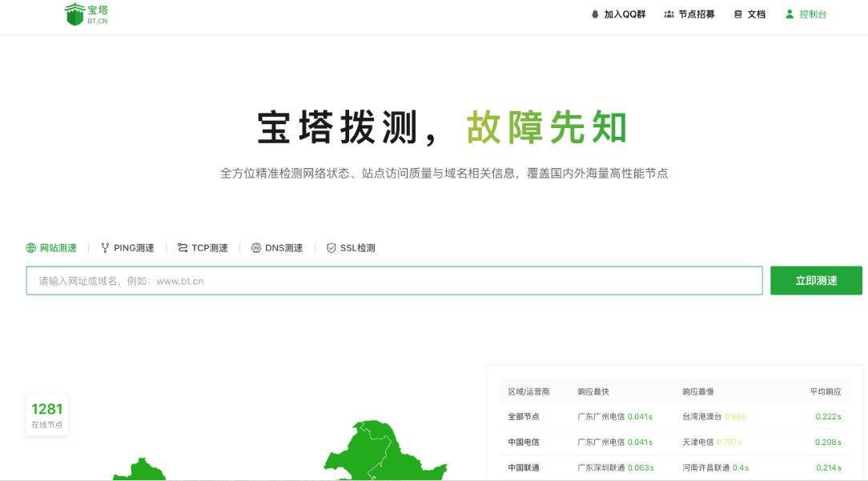Click the PING测速 fork icon
This screenshot has height=481, width=868.
[105, 248]
